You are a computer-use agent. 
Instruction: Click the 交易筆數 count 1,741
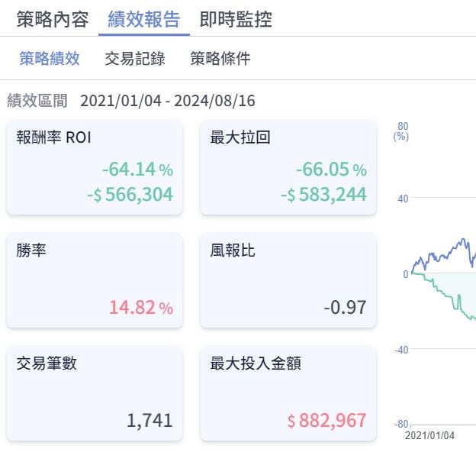point(151,420)
